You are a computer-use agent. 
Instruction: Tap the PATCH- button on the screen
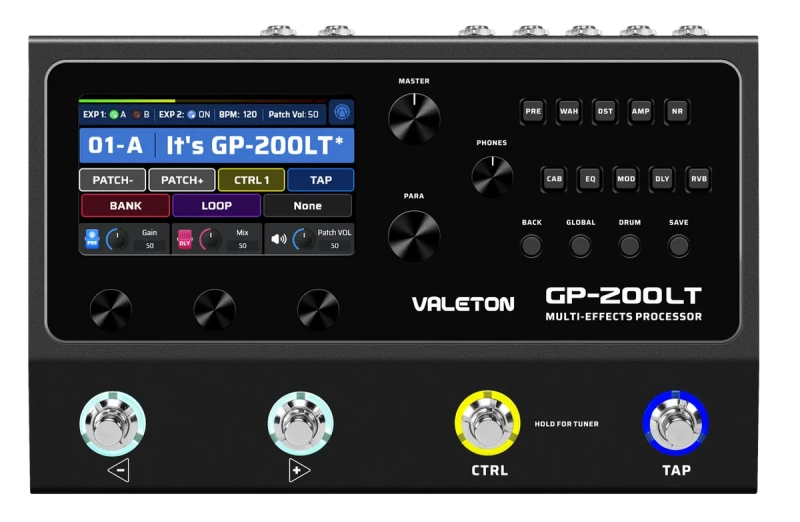113,180
